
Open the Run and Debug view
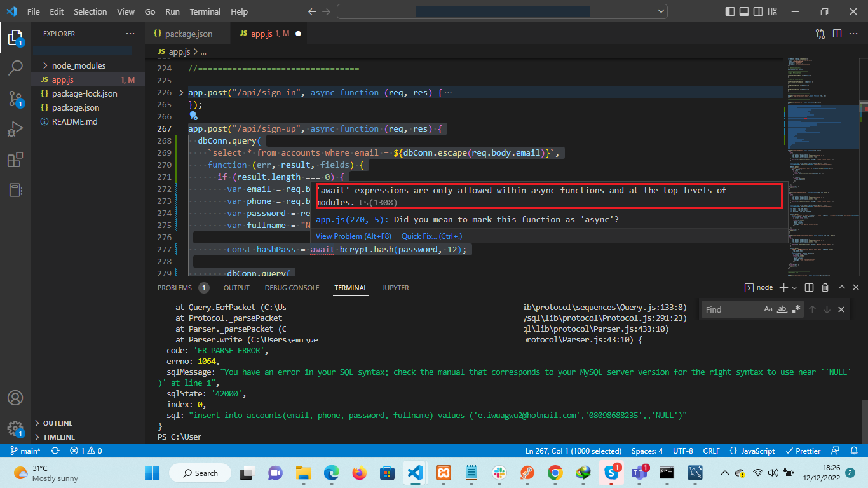pos(15,129)
